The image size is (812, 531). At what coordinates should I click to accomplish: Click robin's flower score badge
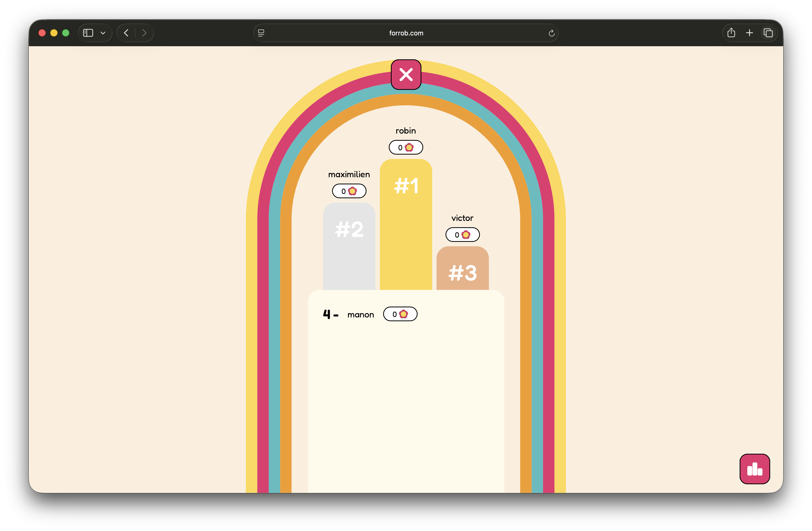[406, 147]
